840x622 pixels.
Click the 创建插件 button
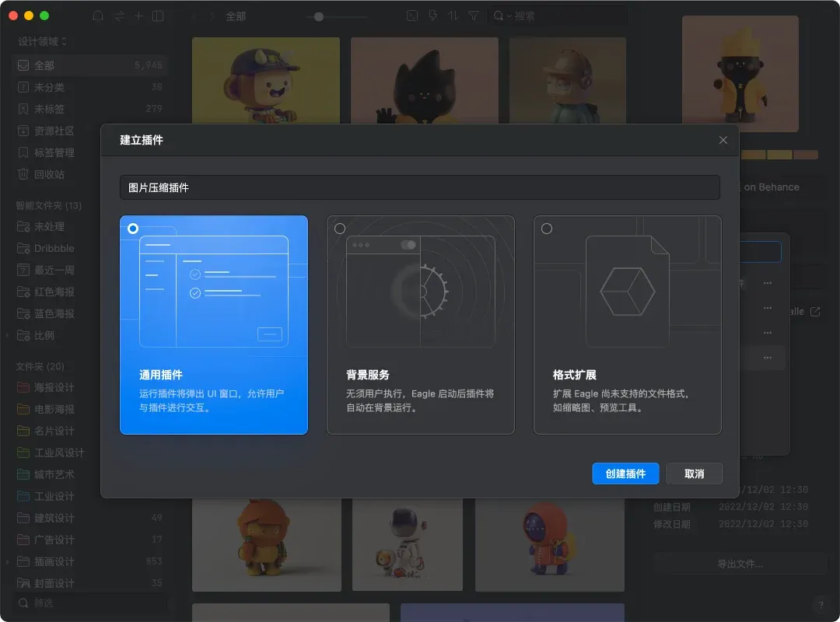[625, 473]
